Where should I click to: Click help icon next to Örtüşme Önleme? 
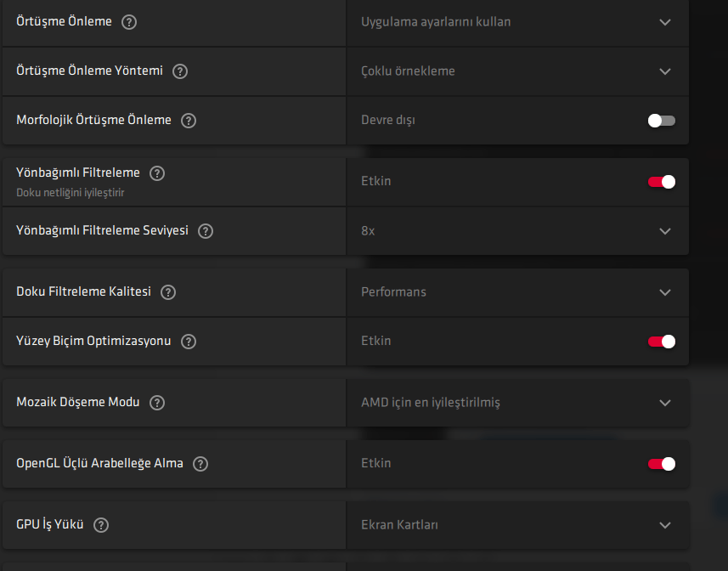point(129,22)
